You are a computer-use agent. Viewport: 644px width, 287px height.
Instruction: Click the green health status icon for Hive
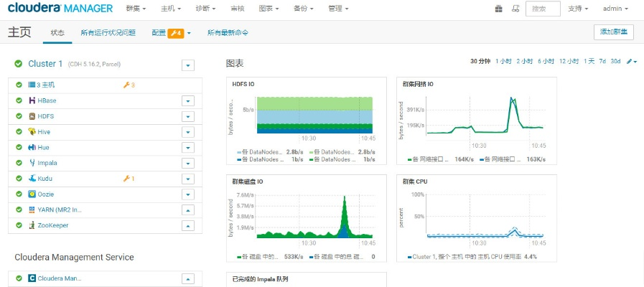click(19, 132)
